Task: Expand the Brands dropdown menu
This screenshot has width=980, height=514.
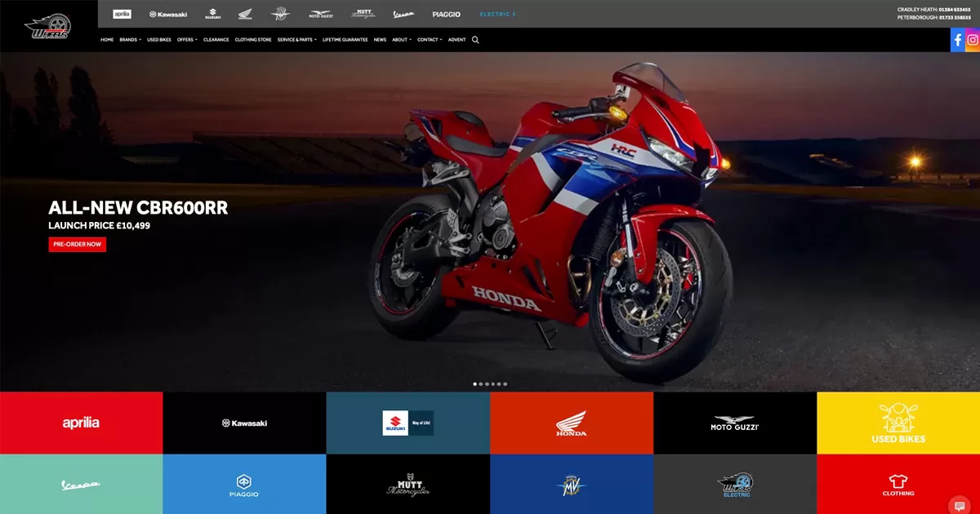Action: (130, 40)
